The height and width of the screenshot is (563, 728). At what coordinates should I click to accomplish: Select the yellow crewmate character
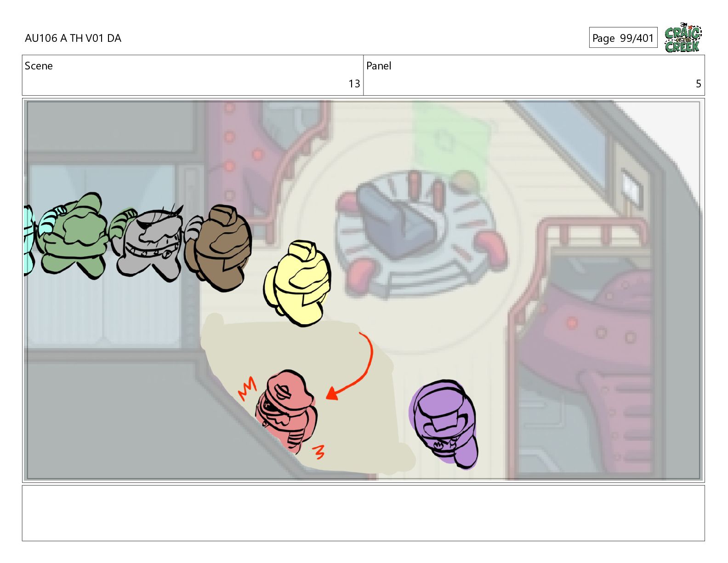pyautogui.click(x=298, y=283)
